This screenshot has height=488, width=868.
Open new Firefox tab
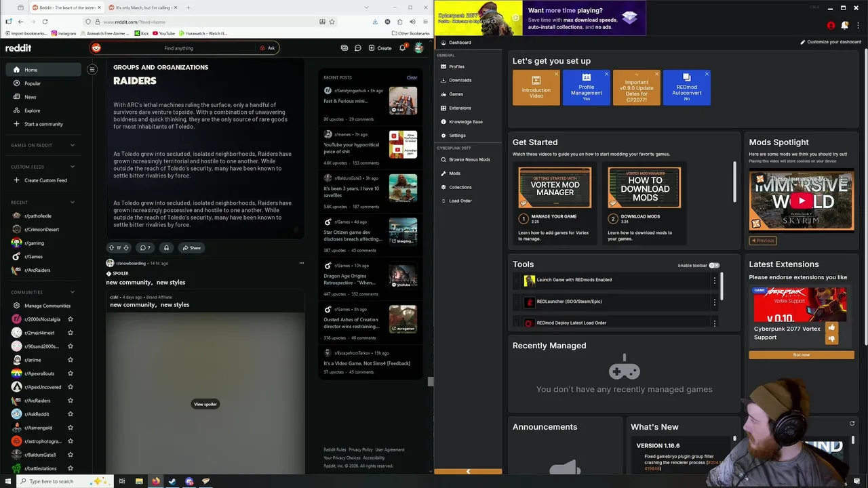(188, 7)
